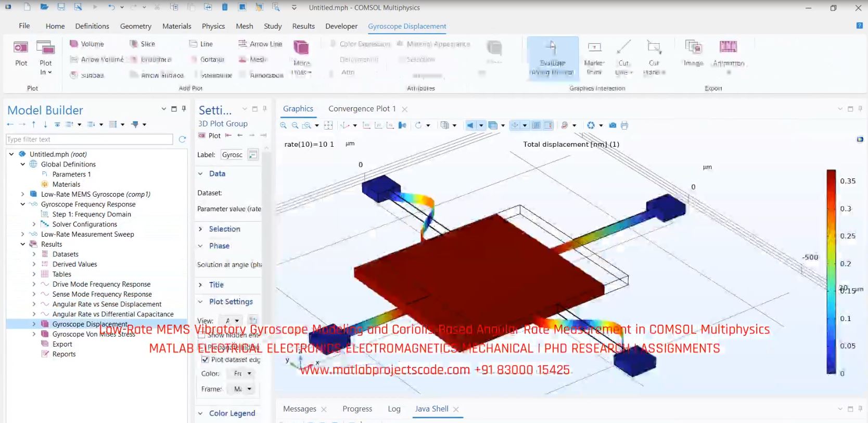
Task: Switch to the Log tab
Action: (x=394, y=409)
